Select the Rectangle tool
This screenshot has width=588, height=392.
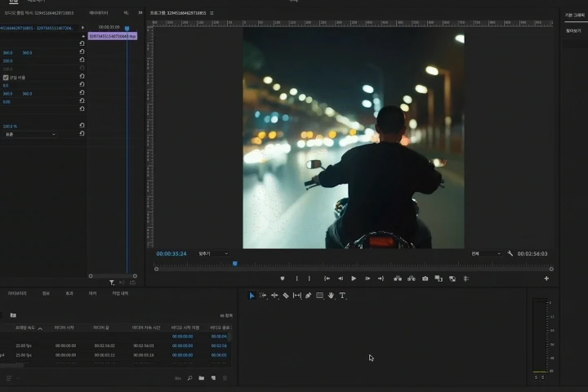tap(320, 296)
